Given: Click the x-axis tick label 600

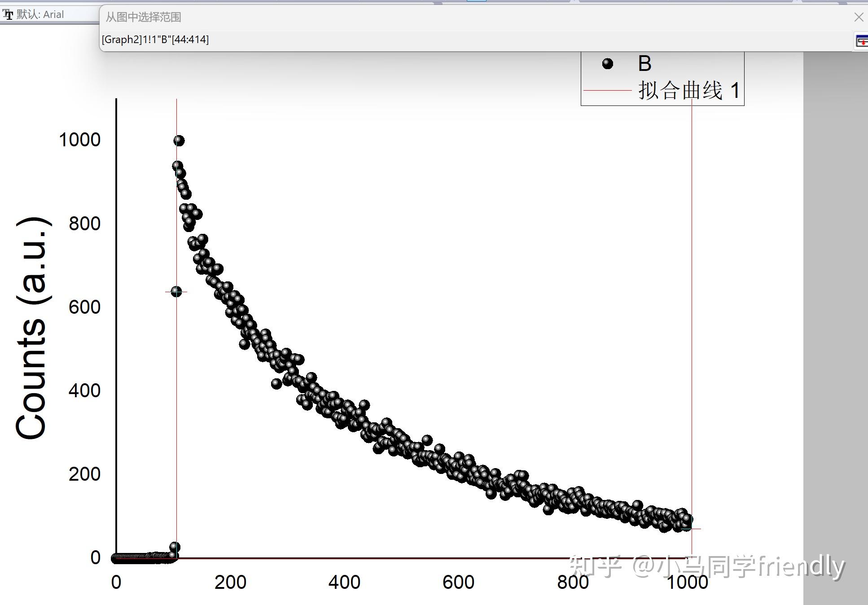Looking at the screenshot, I should (458, 582).
